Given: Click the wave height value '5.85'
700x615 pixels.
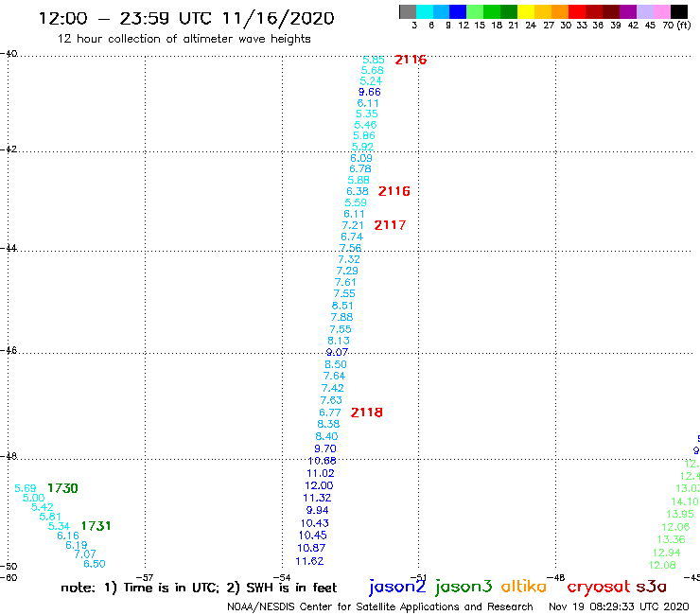Looking at the screenshot, I should pos(374,60).
